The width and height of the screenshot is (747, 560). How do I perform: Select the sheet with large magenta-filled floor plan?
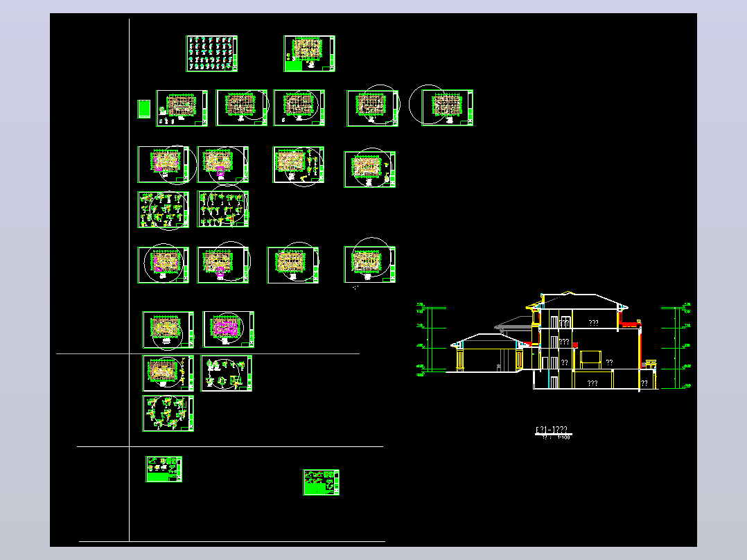coord(228,329)
